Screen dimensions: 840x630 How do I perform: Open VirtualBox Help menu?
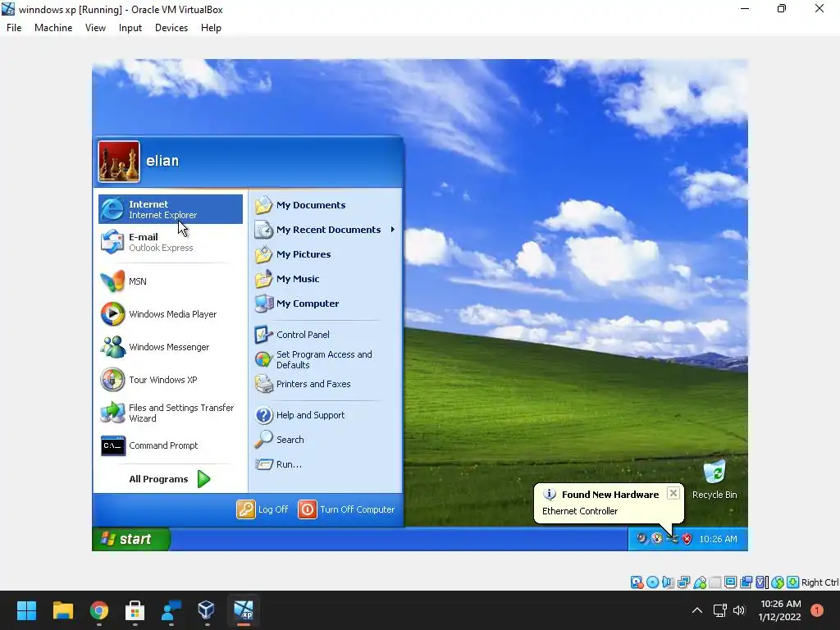(211, 28)
